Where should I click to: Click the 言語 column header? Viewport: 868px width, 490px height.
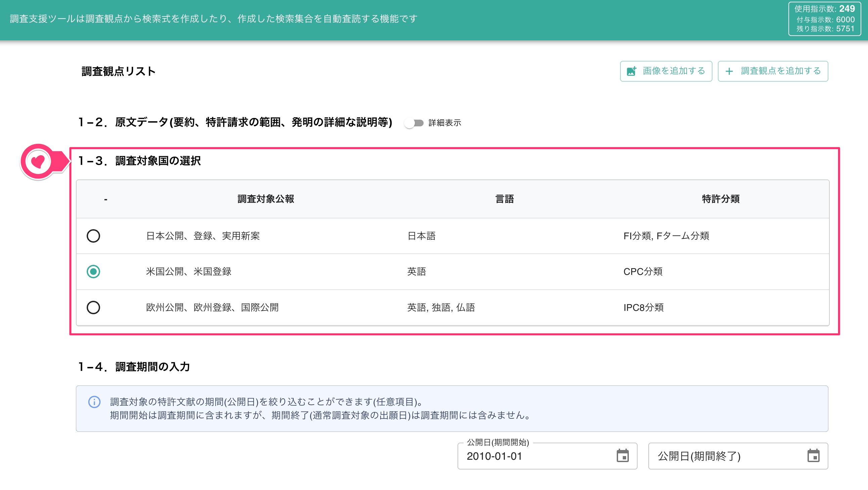[505, 199]
